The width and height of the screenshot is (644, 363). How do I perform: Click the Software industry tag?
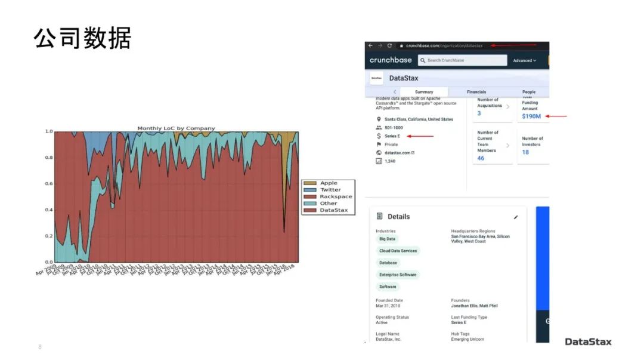(x=388, y=287)
